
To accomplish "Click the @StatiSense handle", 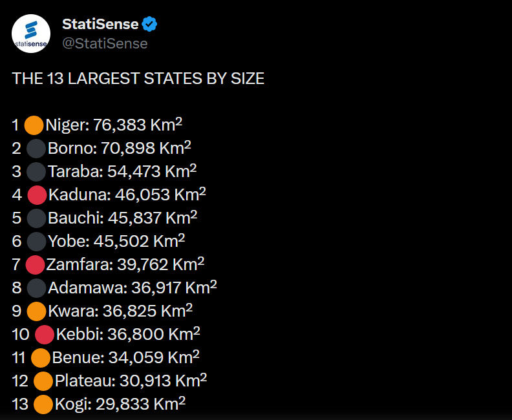I will click(105, 43).
